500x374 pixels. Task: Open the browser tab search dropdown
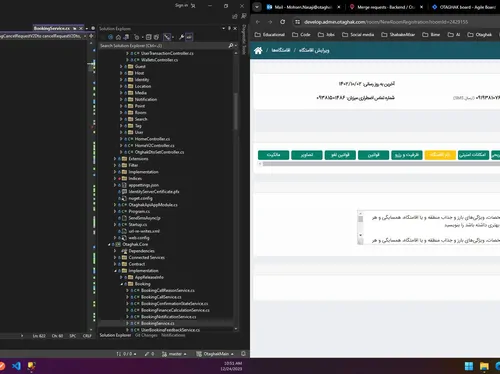(x=257, y=7)
